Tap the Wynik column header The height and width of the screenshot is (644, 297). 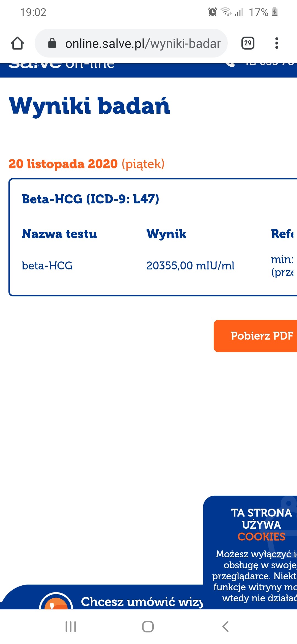point(166,234)
